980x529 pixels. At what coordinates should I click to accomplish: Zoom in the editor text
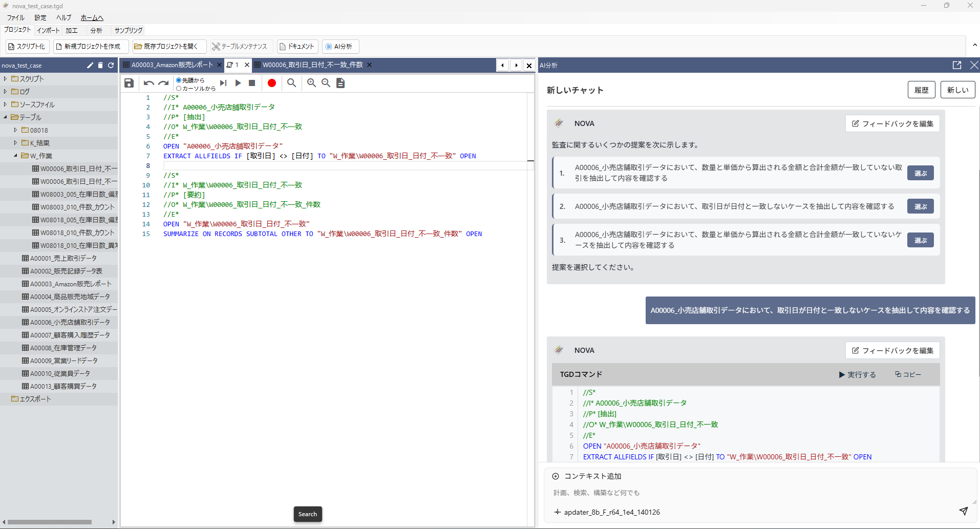[x=312, y=83]
